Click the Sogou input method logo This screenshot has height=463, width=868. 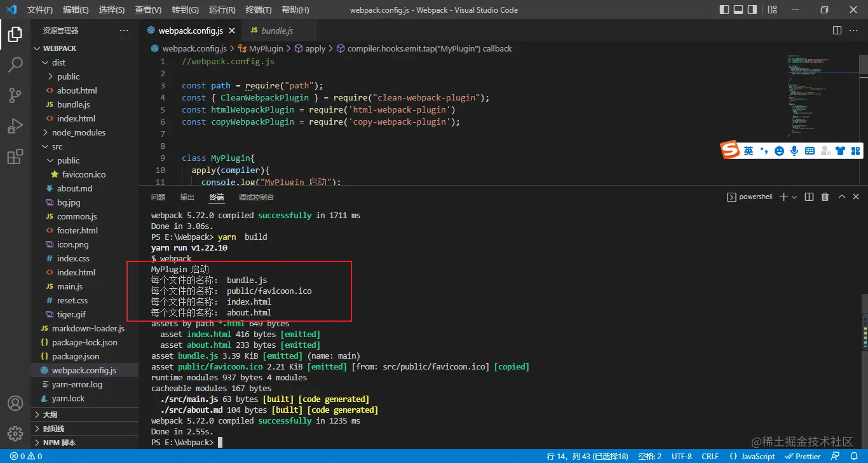tap(730, 150)
